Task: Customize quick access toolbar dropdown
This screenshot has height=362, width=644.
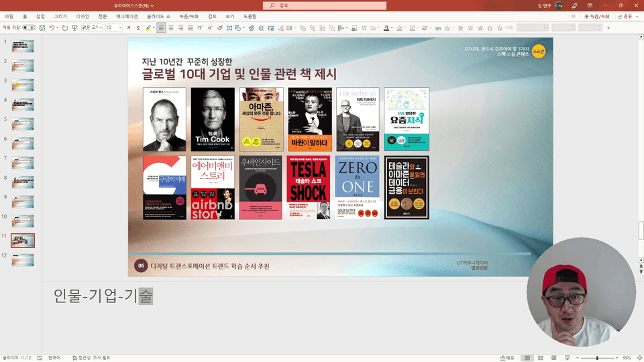Action: [608, 28]
